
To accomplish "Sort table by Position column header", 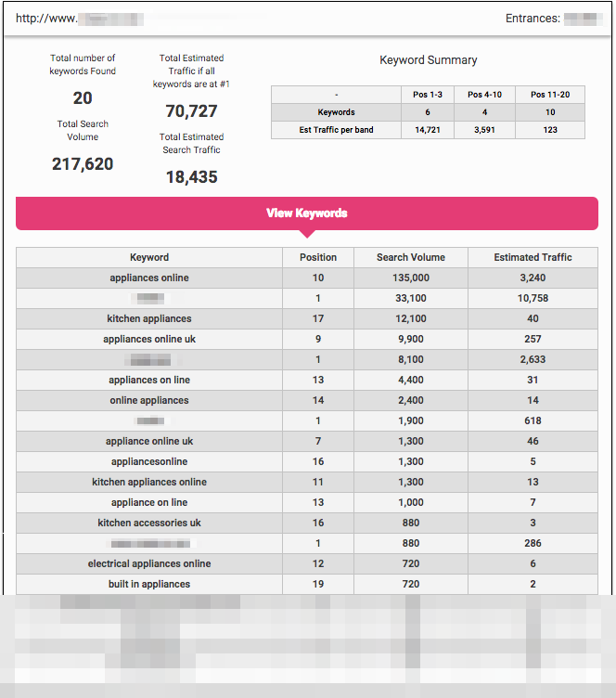I will click(318, 257).
